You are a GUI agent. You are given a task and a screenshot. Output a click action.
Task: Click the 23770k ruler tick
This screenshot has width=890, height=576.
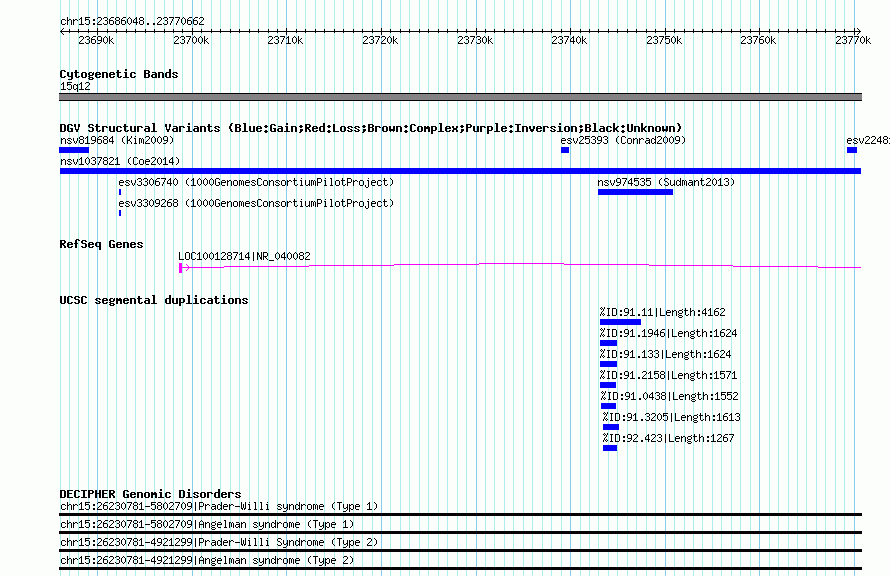click(x=853, y=40)
